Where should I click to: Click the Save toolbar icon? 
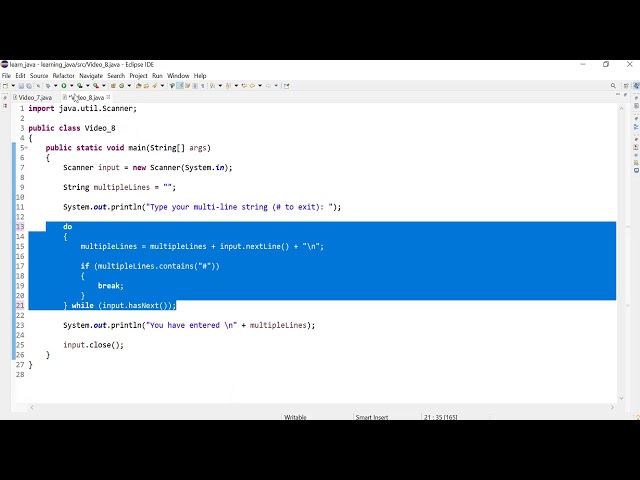(21, 86)
